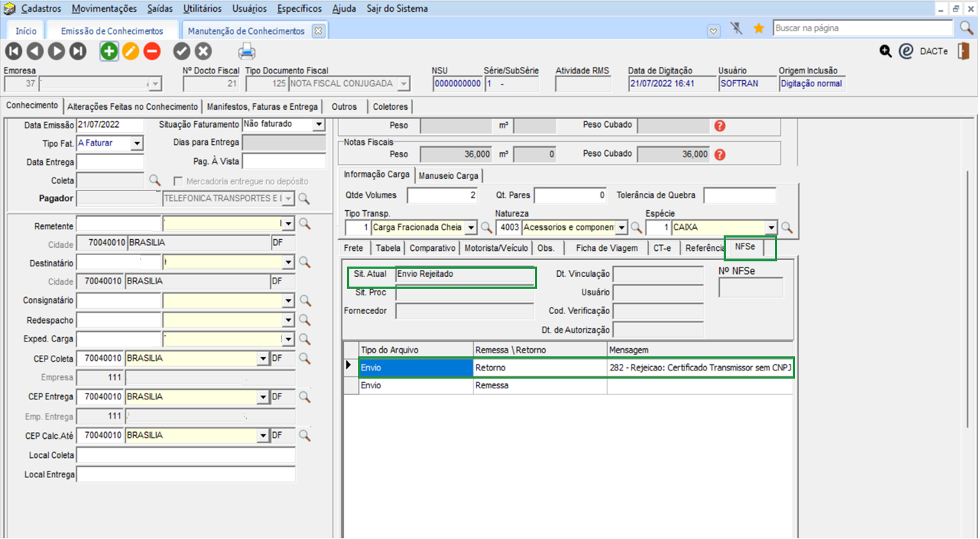Click the yellow star favorites icon
The width and height of the screenshot is (980, 539).
point(759,28)
